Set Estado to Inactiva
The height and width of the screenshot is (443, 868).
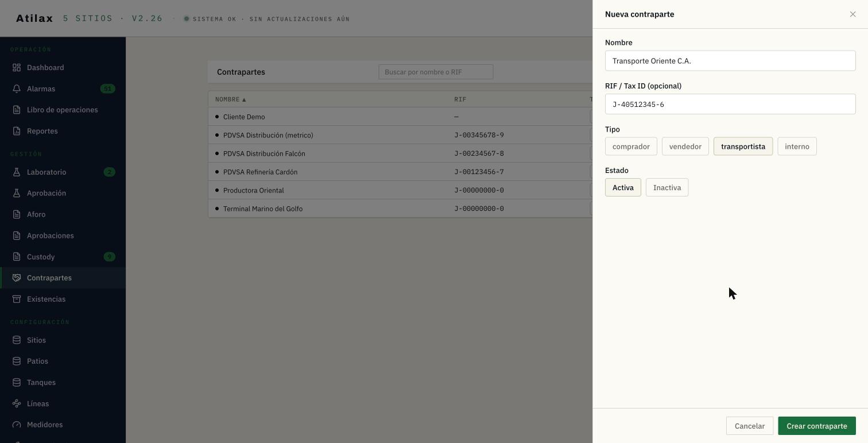[x=667, y=188]
